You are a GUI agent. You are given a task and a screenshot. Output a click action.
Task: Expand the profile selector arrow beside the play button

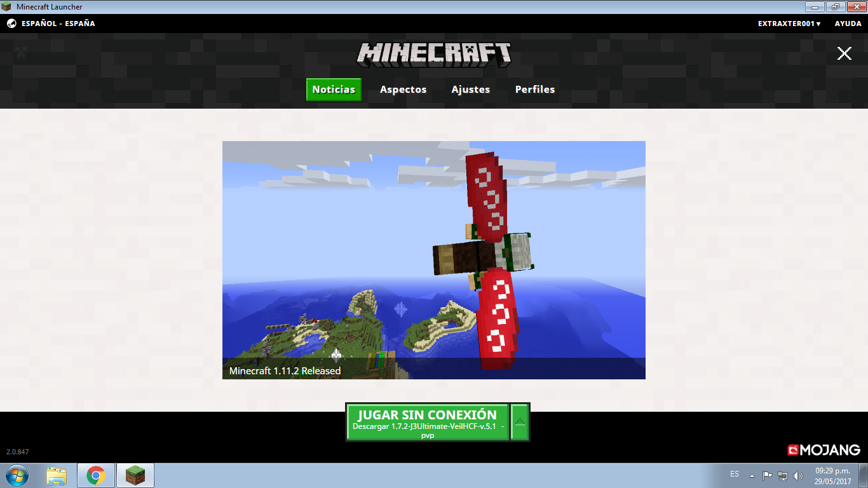coord(520,422)
